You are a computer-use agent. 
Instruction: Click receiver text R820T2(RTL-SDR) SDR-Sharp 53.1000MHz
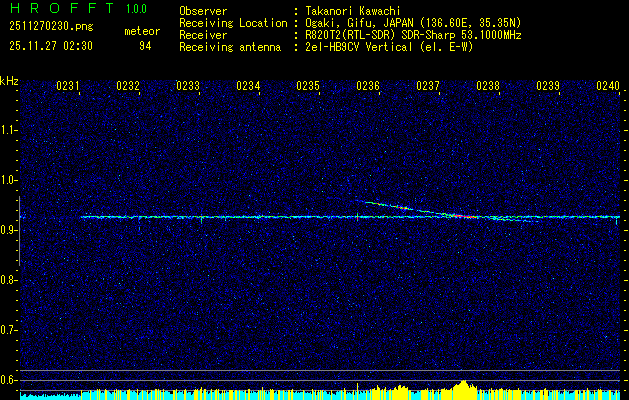coord(414,35)
